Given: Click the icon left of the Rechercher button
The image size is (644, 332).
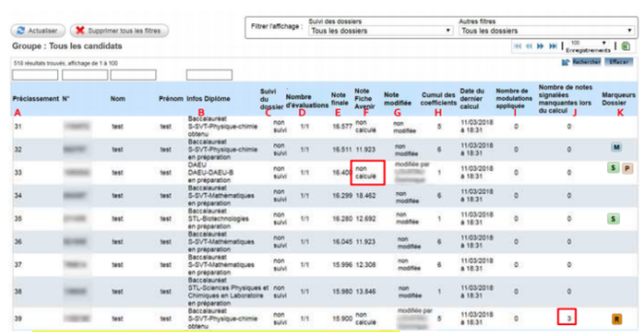Looking at the screenshot, I should coord(565,62).
